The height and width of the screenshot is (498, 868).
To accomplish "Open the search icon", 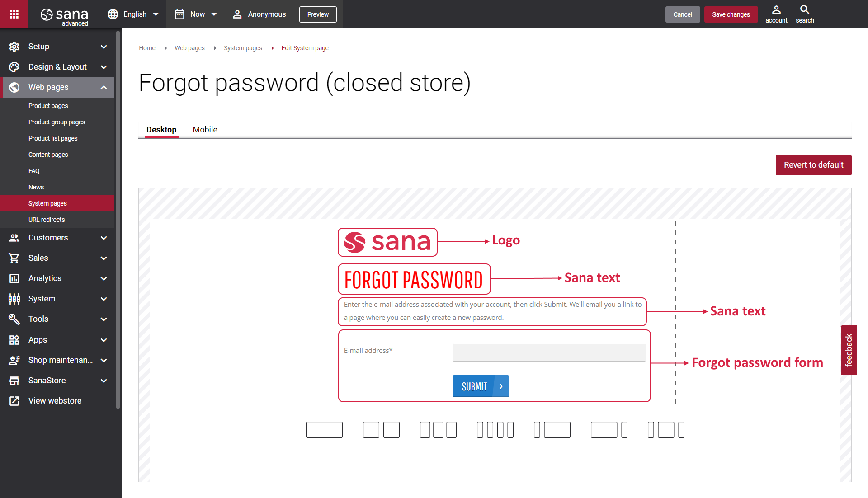I will point(805,14).
